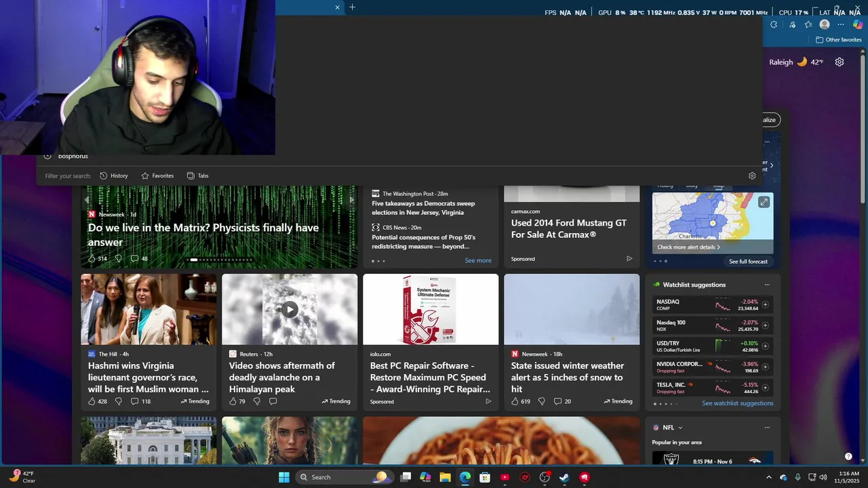
Task: Like the Himalayan avalanche video story
Action: click(237, 401)
